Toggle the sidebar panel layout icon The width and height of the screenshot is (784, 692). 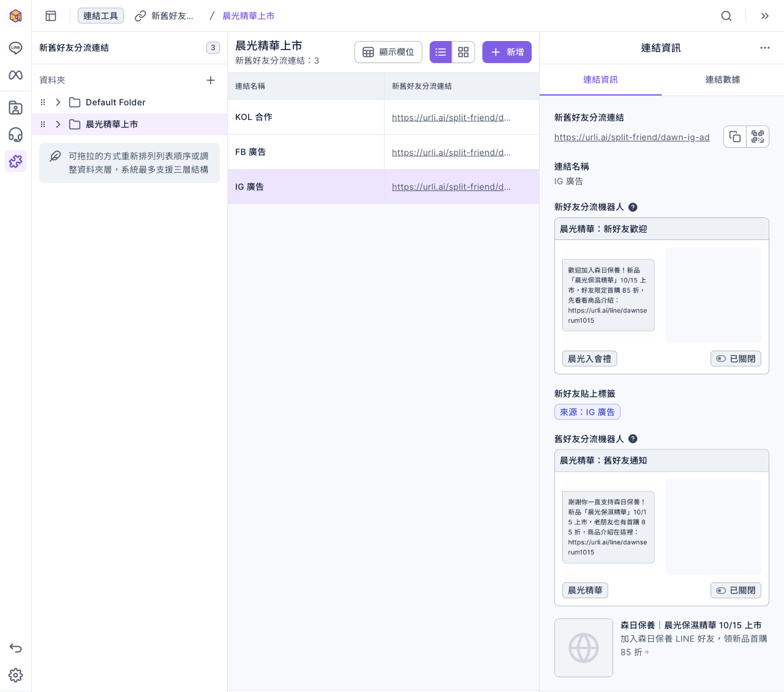click(x=51, y=16)
